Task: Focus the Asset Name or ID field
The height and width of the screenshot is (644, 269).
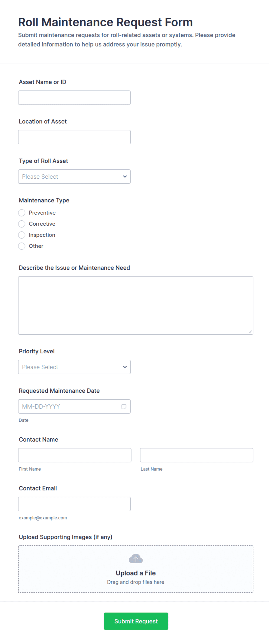Action: [74, 98]
